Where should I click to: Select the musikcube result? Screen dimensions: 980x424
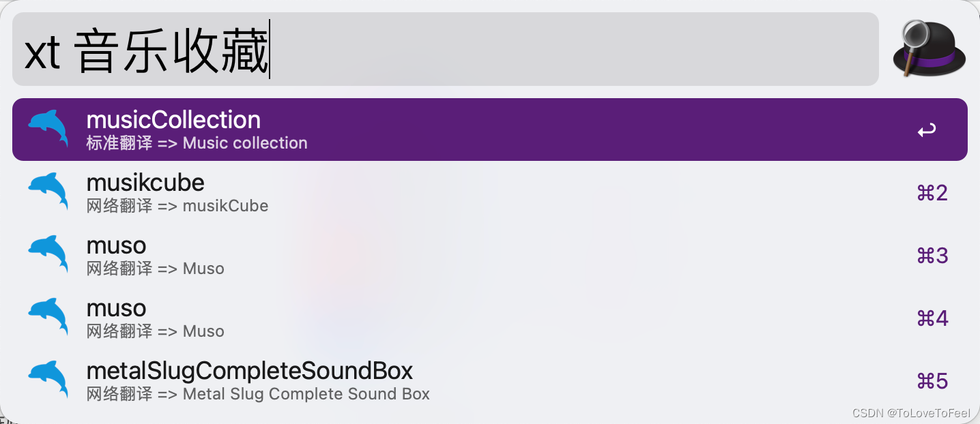pyautogui.click(x=490, y=192)
